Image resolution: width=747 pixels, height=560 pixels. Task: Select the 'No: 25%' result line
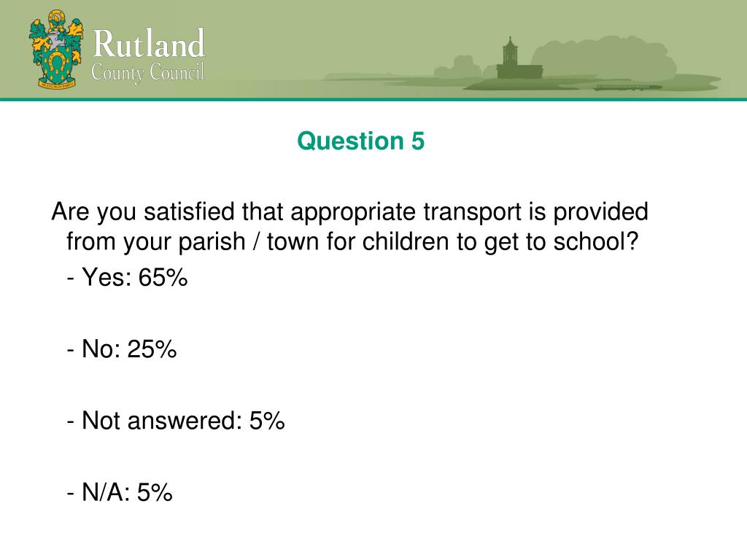point(122,349)
